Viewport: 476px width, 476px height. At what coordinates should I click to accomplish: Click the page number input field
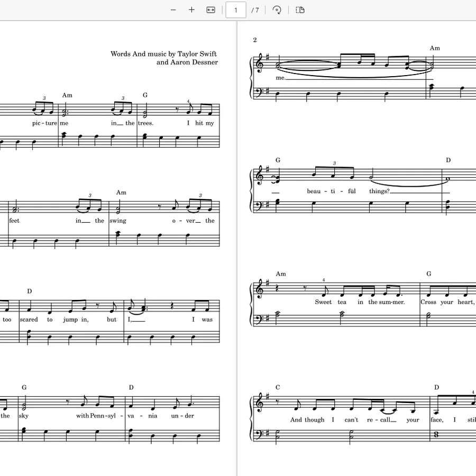pyautogui.click(x=236, y=10)
